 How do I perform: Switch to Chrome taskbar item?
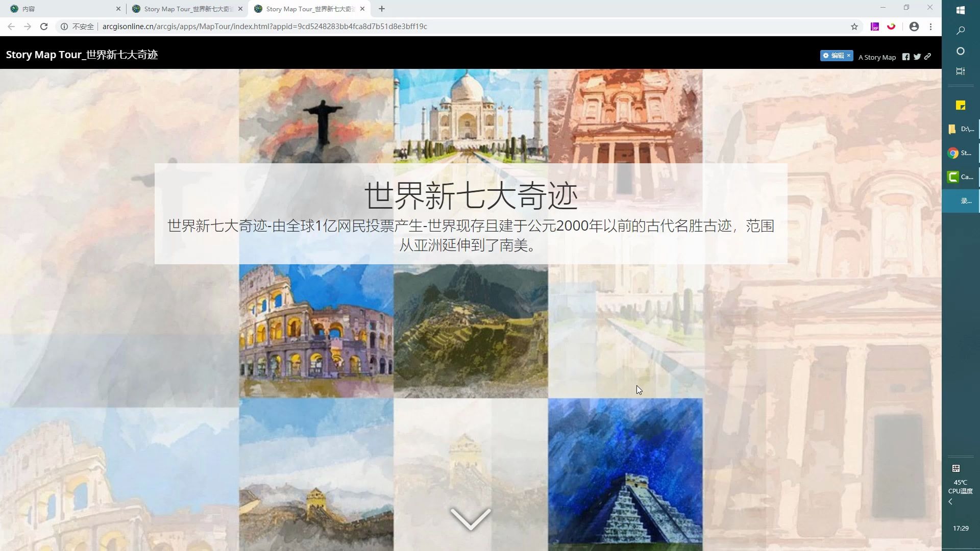[x=960, y=153]
